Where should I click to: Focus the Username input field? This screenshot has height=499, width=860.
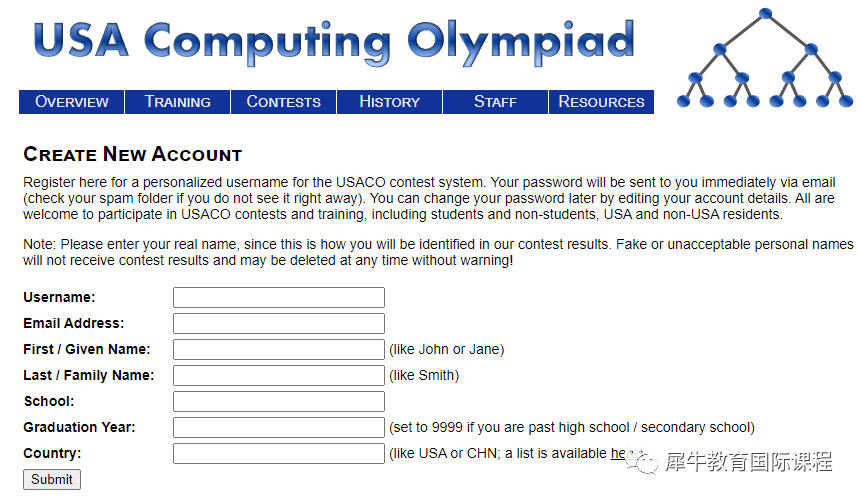click(x=279, y=297)
